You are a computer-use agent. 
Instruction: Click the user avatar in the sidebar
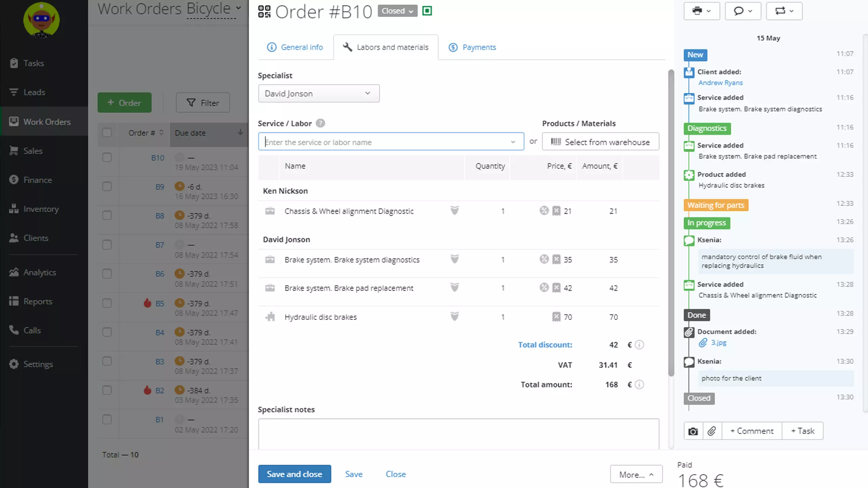[41, 20]
